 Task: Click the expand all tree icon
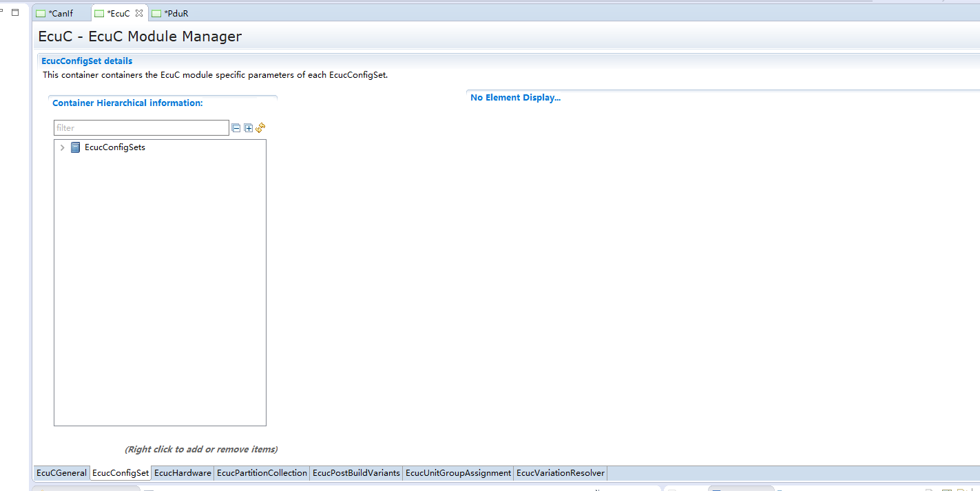click(x=249, y=128)
